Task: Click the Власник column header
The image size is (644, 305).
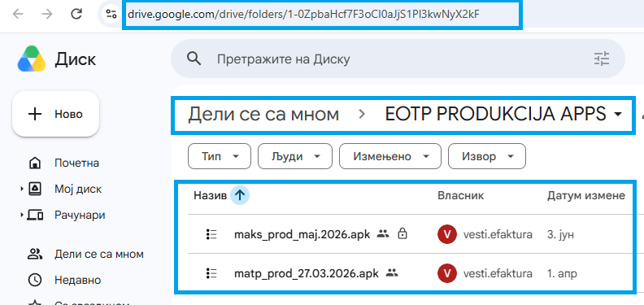Action: (460, 196)
